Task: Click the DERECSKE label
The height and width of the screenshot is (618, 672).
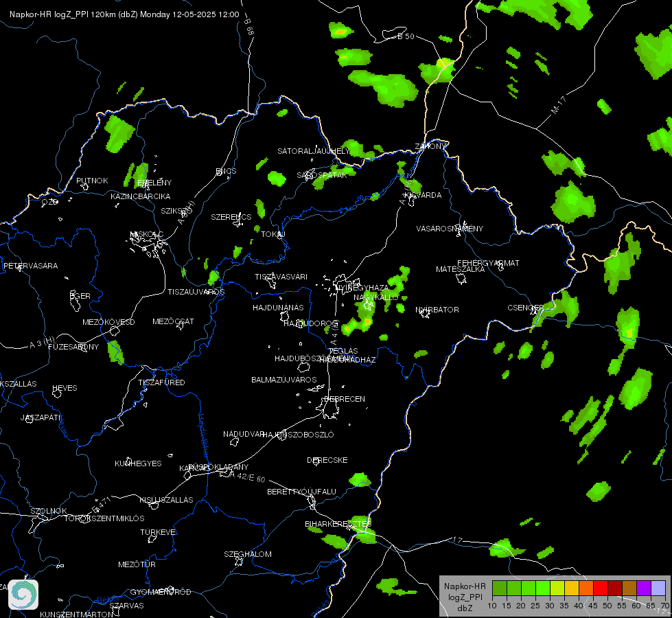Action: (327, 460)
